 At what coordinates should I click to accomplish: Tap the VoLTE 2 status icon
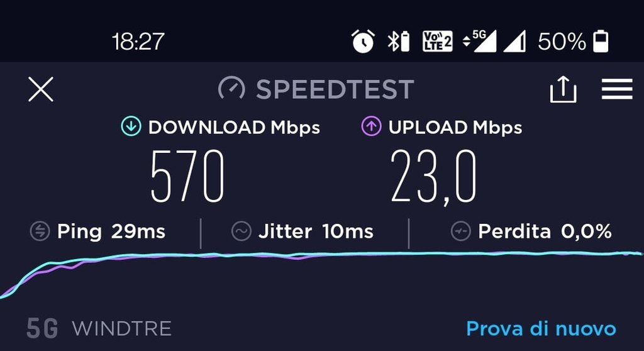click(x=438, y=41)
